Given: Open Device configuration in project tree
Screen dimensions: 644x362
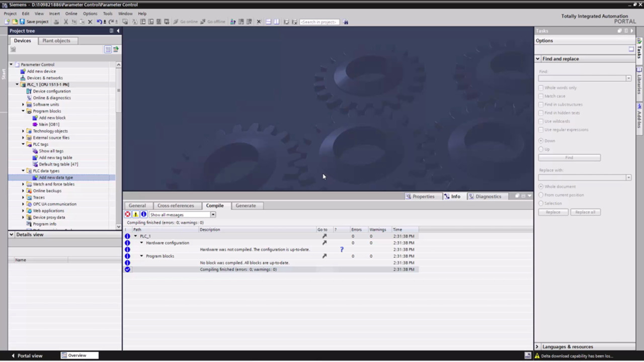Looking at the screenshot, I should click(x=51, y=92).
